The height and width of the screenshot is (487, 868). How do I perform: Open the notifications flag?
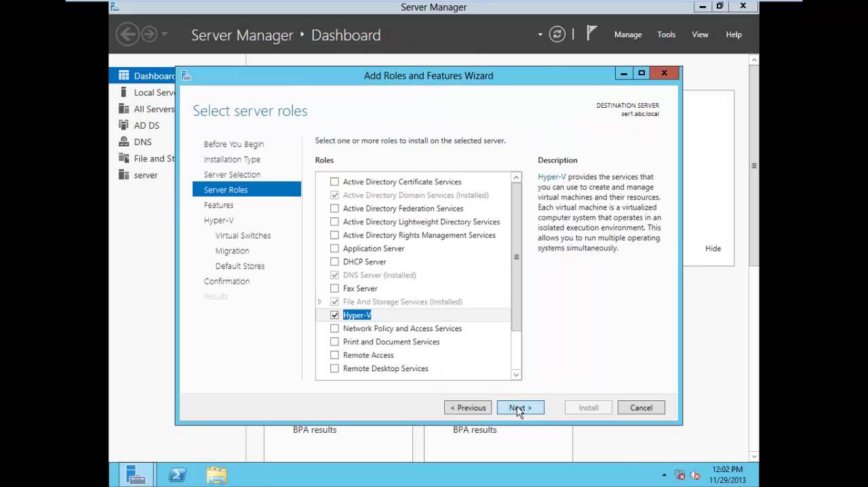coord(591,34)
